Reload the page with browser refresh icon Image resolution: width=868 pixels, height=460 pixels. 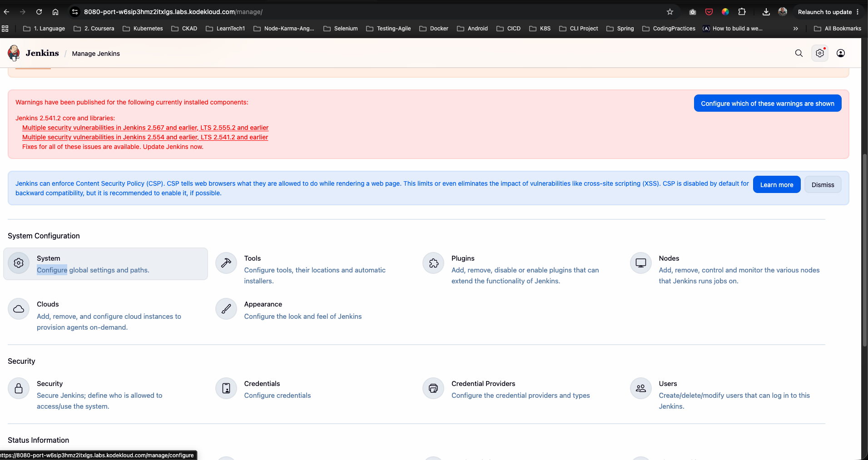[x=39, y=12]
